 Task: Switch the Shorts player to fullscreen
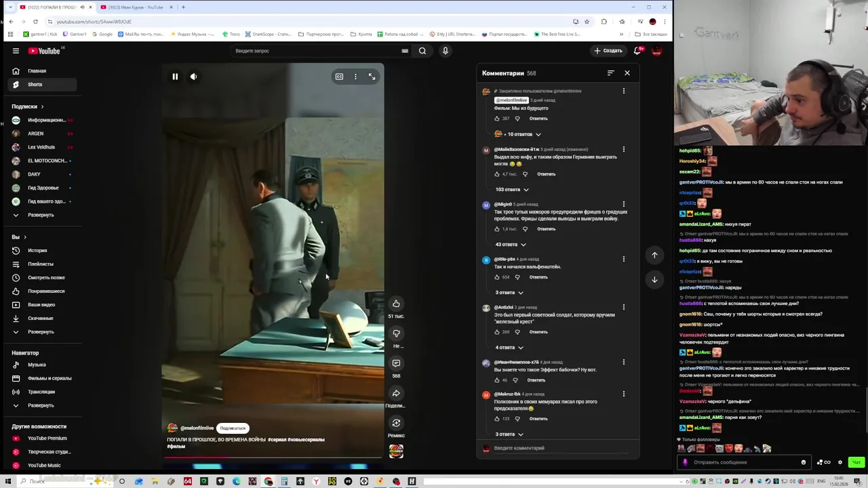(372, 77)
